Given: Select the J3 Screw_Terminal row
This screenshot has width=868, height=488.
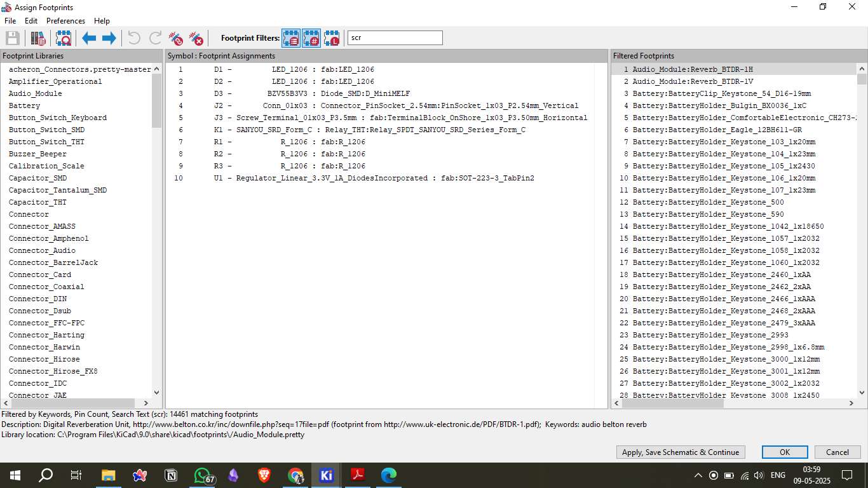Looking at the screenshot, I should (380, 118).
